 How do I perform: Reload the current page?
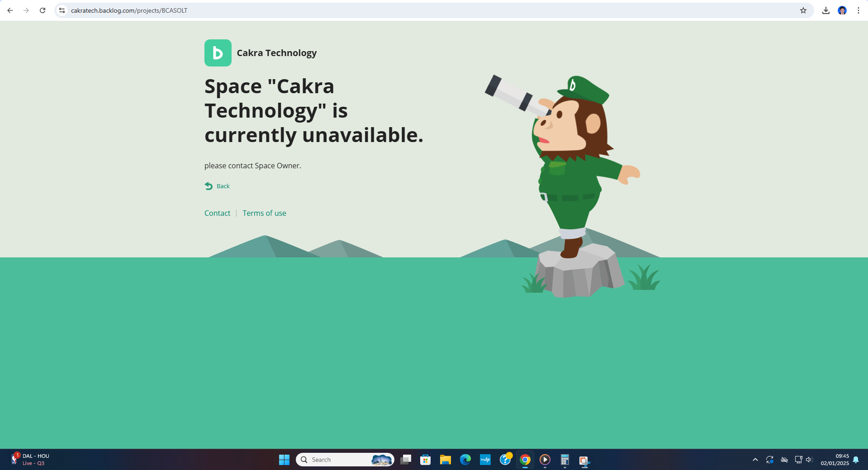[x=43, y=10]
